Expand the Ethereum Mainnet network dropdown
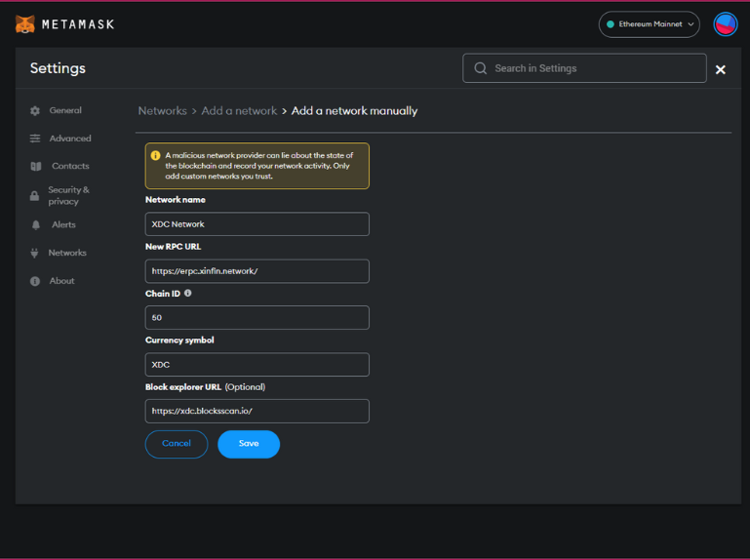 649,24
